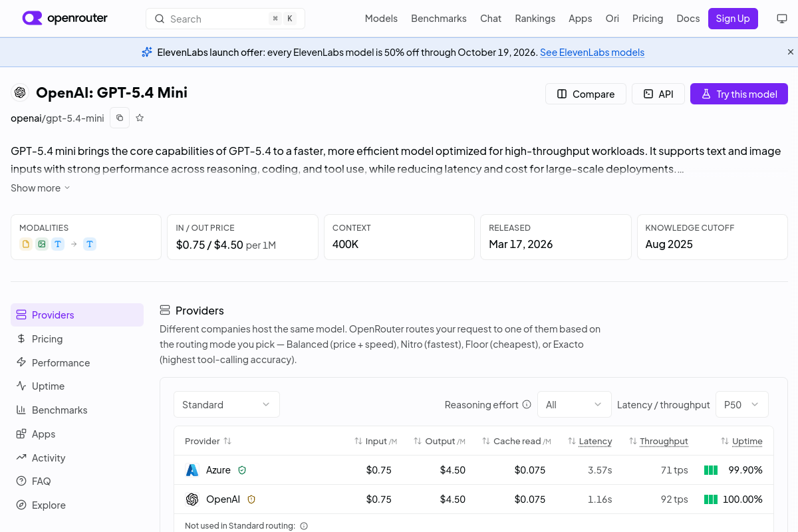Click the file modality icon
Viewport: 798px width, 532px height.
[26, 244]
